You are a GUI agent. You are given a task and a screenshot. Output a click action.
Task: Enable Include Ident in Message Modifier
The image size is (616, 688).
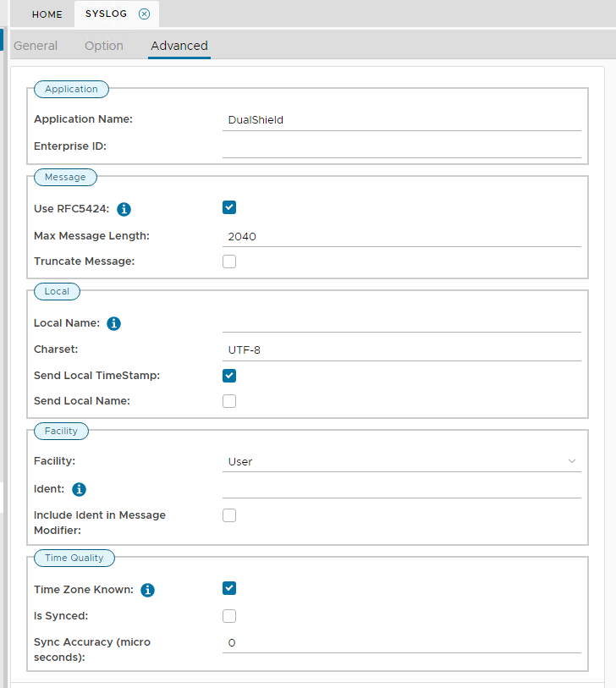(x=228, y=515)
